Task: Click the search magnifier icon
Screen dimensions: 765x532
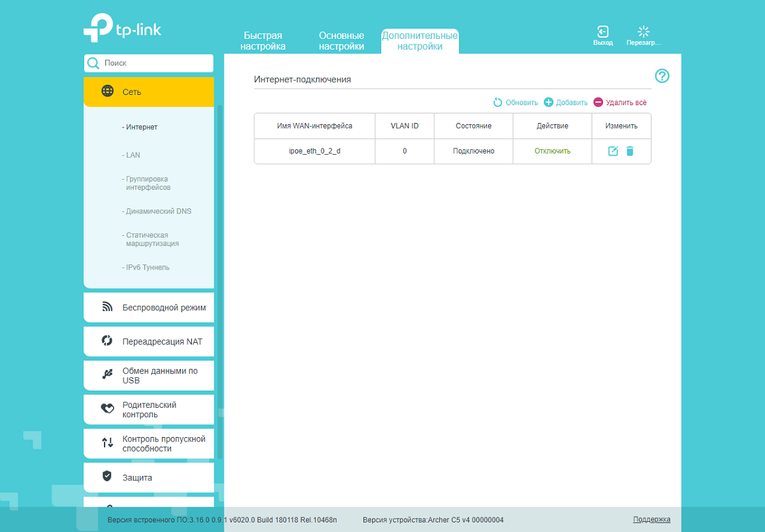Action: [93, 63]
